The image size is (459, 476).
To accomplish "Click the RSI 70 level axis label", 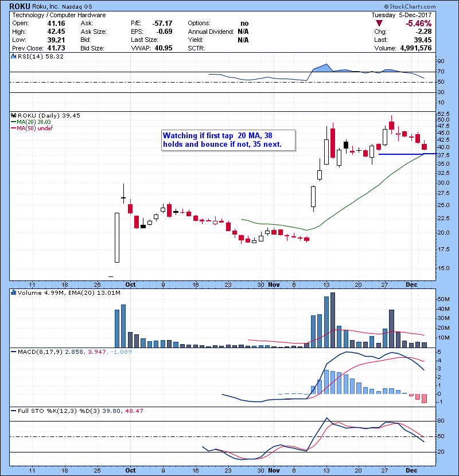I will [441, 72].
